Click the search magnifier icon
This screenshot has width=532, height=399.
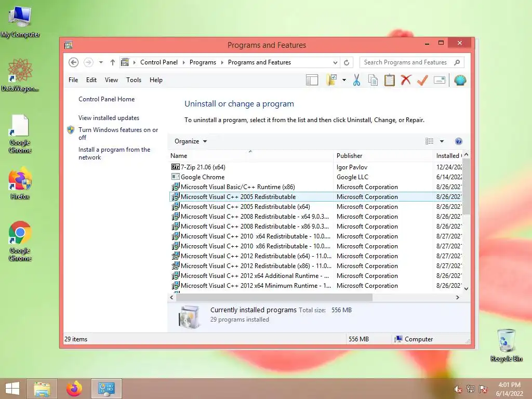[457, 62]
